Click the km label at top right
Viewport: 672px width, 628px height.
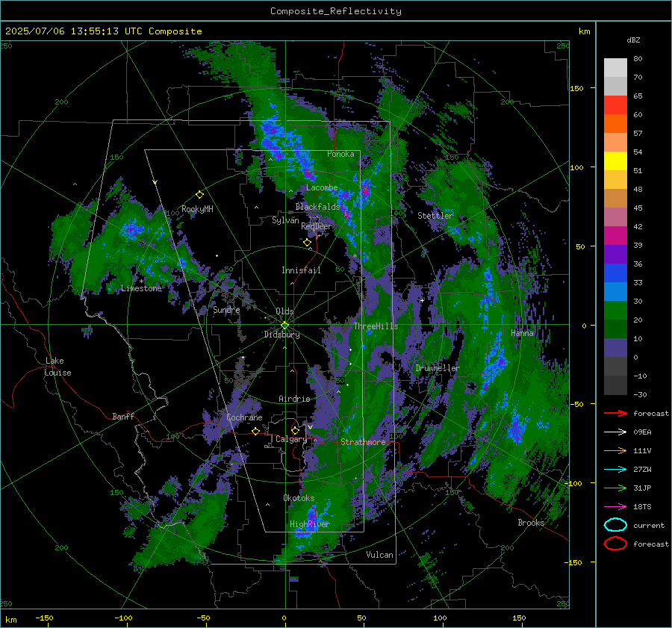pos(584,31)
